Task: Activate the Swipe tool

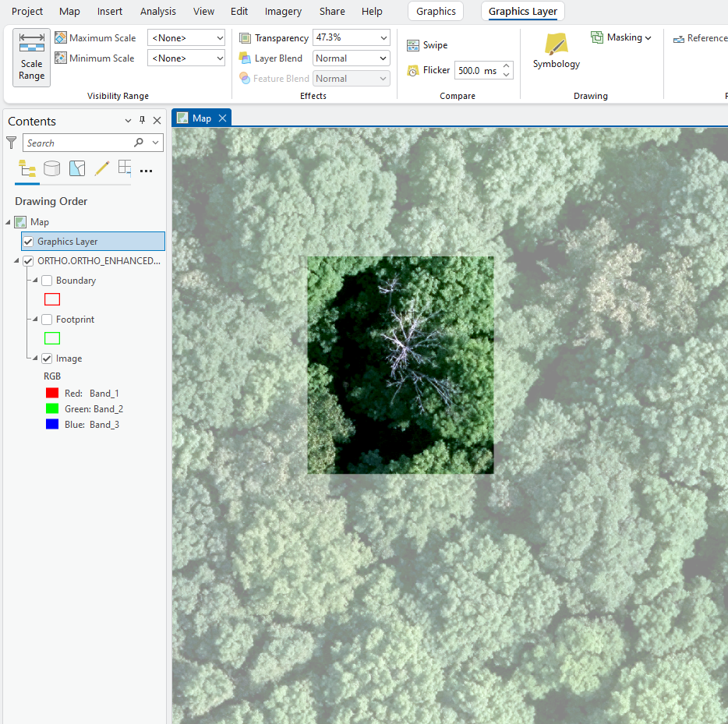Action: coord(427,45)
